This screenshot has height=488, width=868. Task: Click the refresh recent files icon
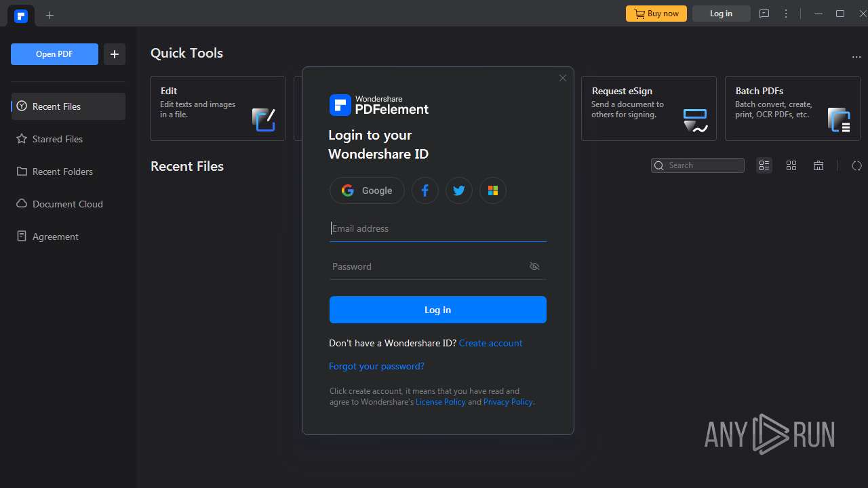856,165
